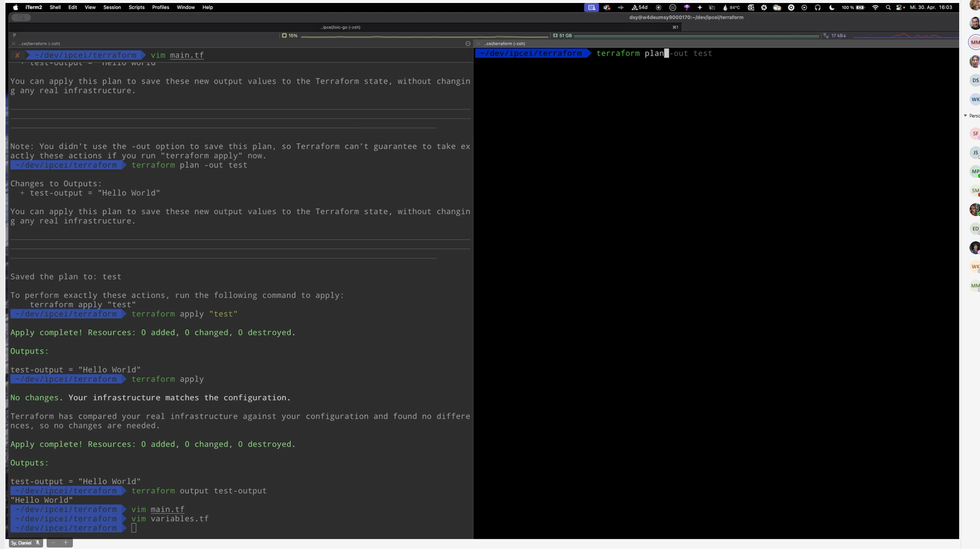Image resolution: width=980 pixels, height=549 pixels.
Task: Click the 'terraform apply "test"' command line
Action: point(184,314)
